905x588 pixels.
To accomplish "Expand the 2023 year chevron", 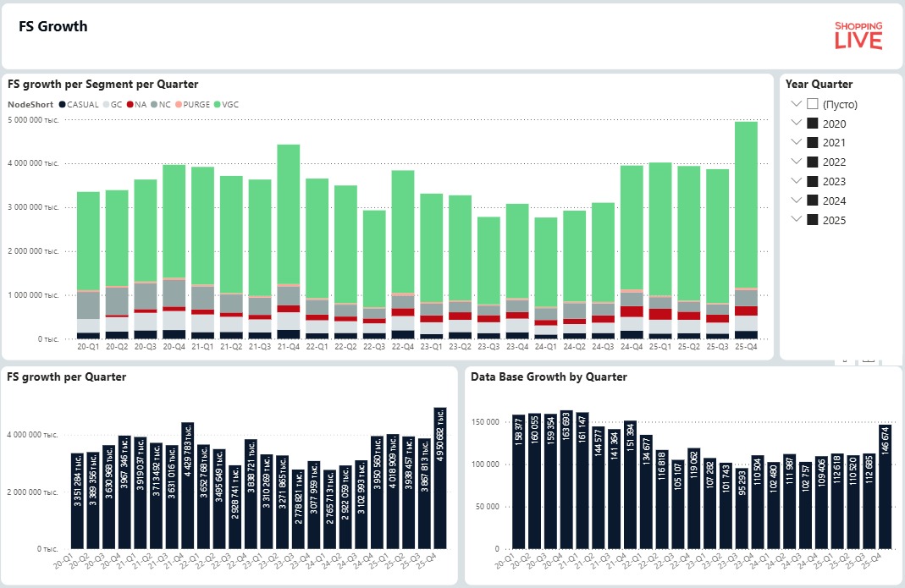I will point(797,180).
